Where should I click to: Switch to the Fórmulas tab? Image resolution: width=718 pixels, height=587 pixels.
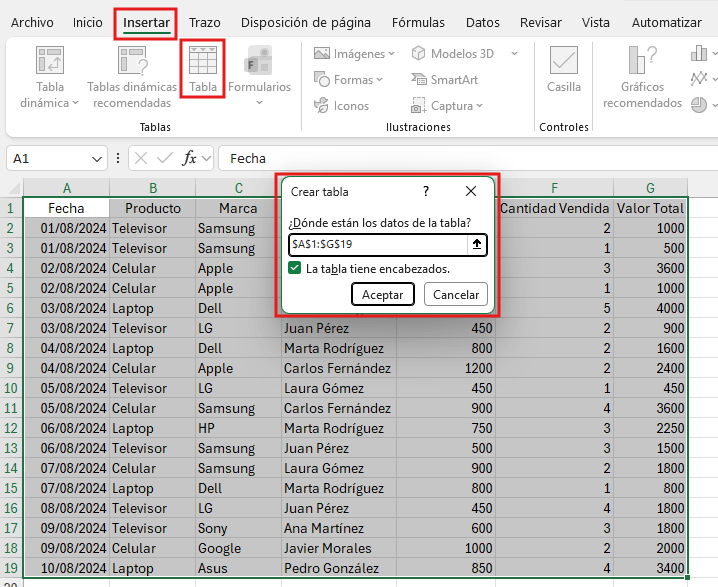click(x=418, y=22)
